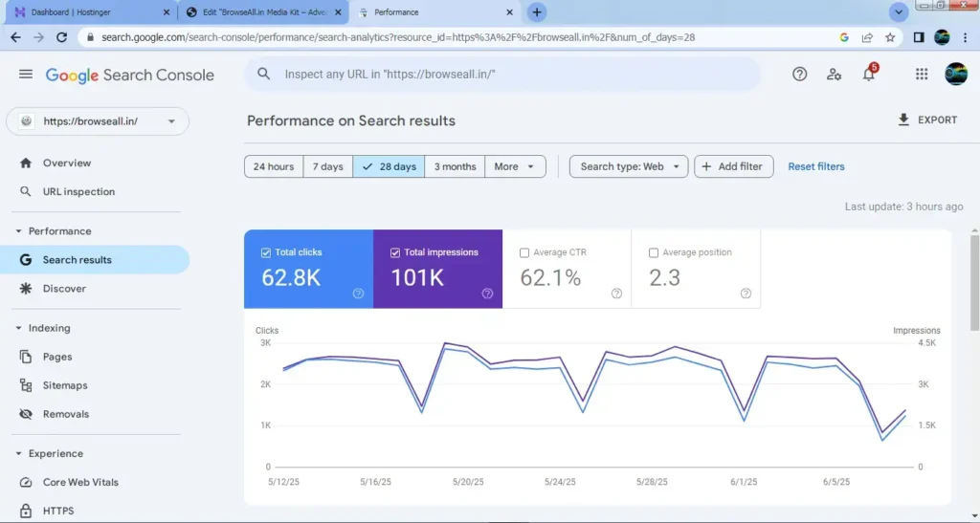Select the 7 days date range
The width and height of the screenshot is (980, 523).
coord(327,166)
